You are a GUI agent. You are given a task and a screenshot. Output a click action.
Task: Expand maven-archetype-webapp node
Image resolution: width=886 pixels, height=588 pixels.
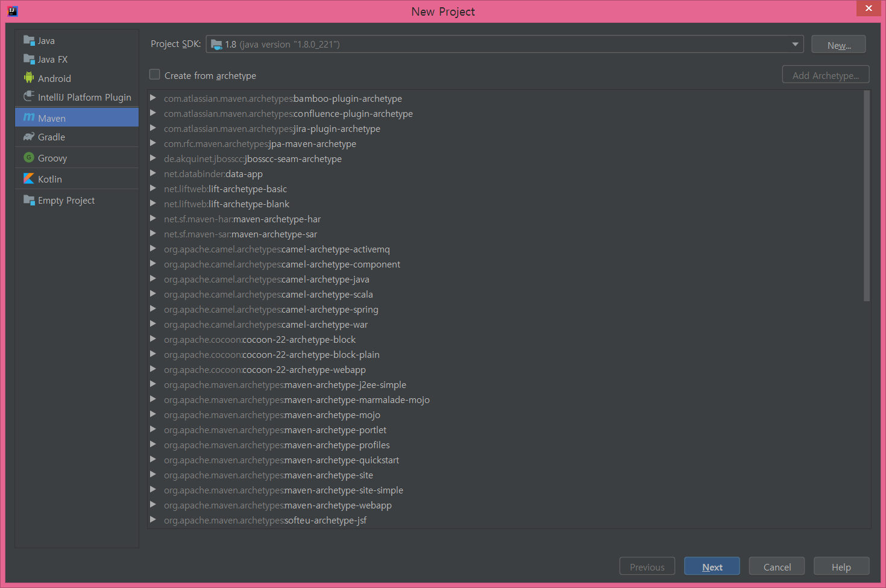[153, 504]
